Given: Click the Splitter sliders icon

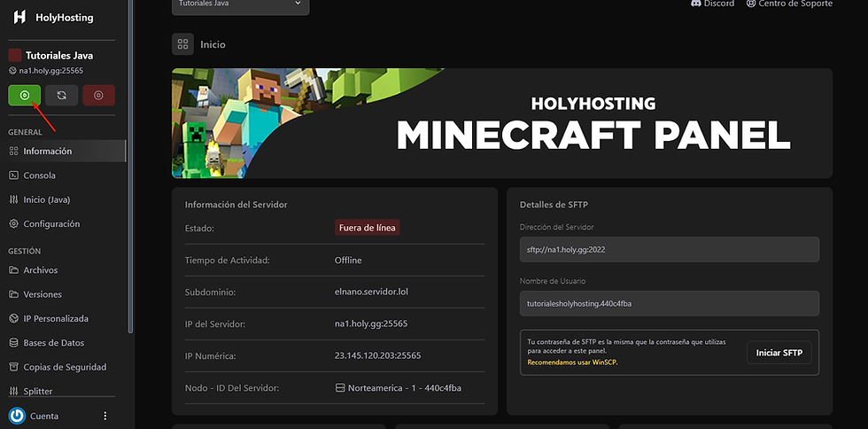Looking at the screenshot, I should point(14,391).
